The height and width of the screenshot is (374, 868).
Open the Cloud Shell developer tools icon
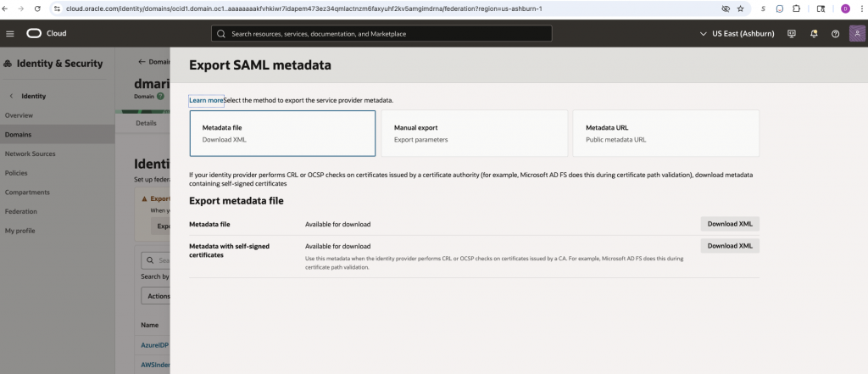click(792, 34)
